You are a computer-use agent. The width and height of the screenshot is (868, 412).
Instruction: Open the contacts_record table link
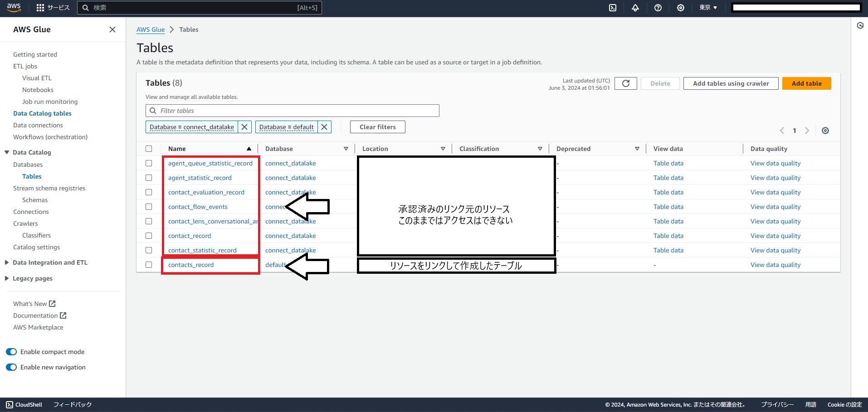(191, 265)
